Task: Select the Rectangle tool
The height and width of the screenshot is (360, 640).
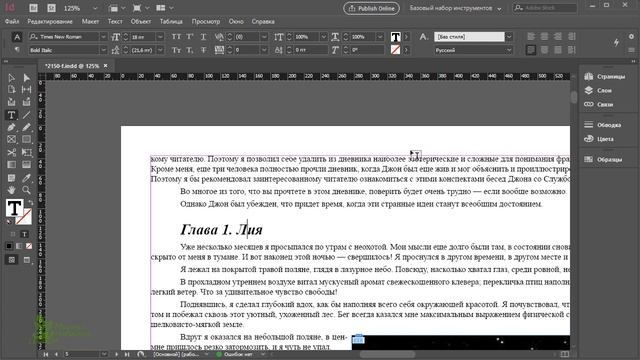Action: click(27, 140)
